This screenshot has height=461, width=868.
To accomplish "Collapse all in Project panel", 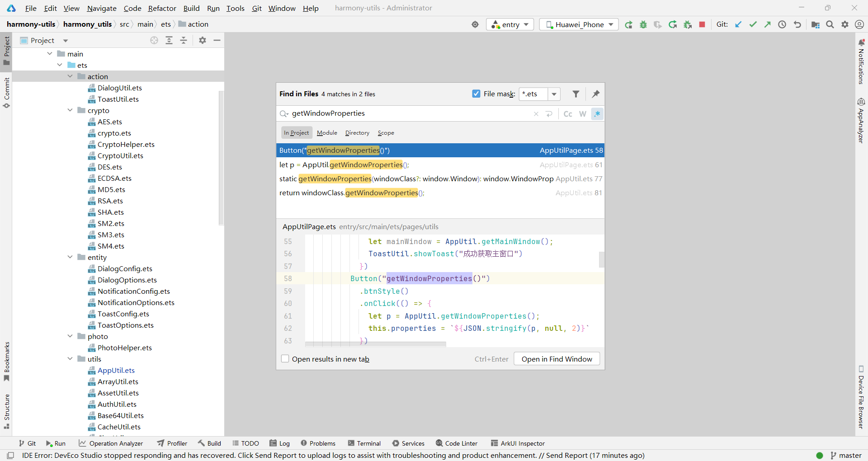I will [184, 40].
